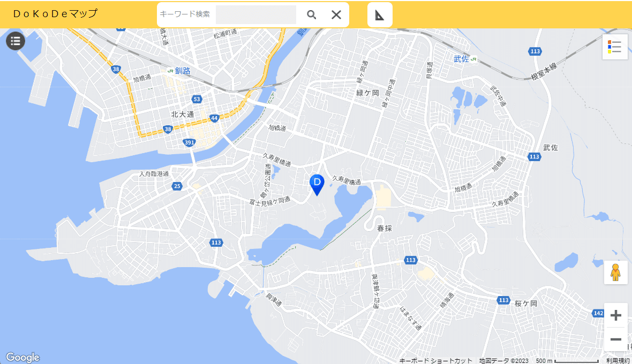Focus the キーワード検索 input field

(256, 14)
